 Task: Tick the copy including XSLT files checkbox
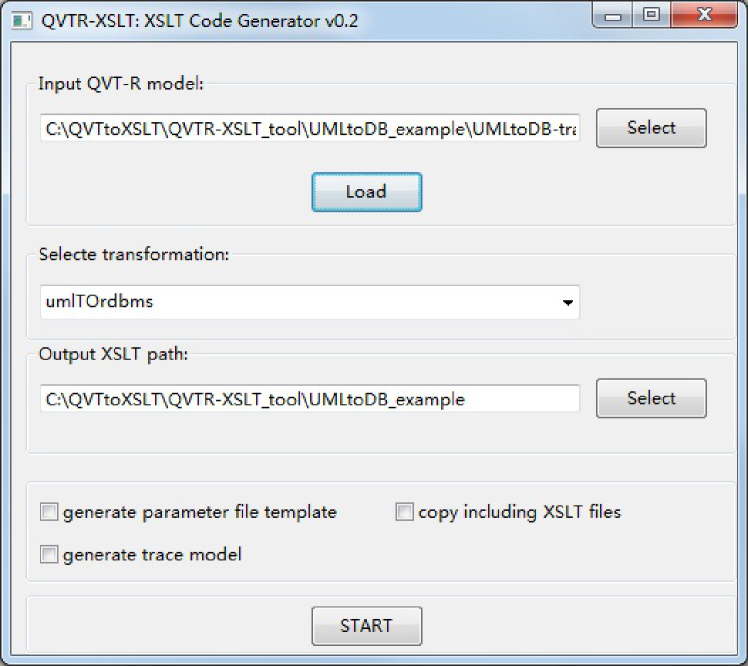pyautogui.click(x=404, y=513)
